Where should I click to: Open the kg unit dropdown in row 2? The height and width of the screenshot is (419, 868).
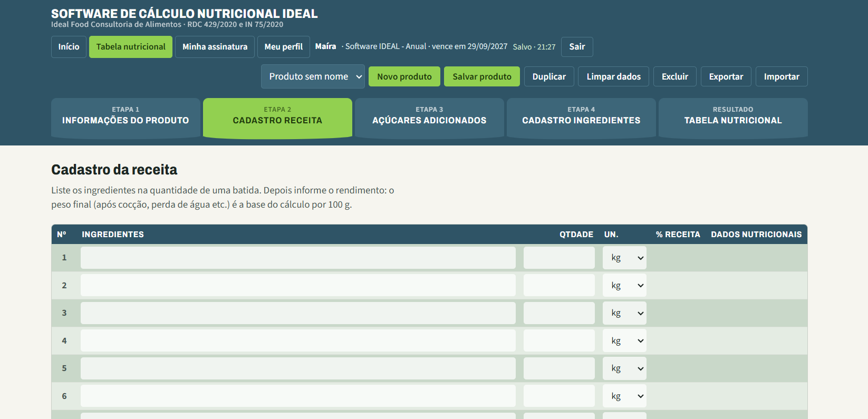(624, 285)
